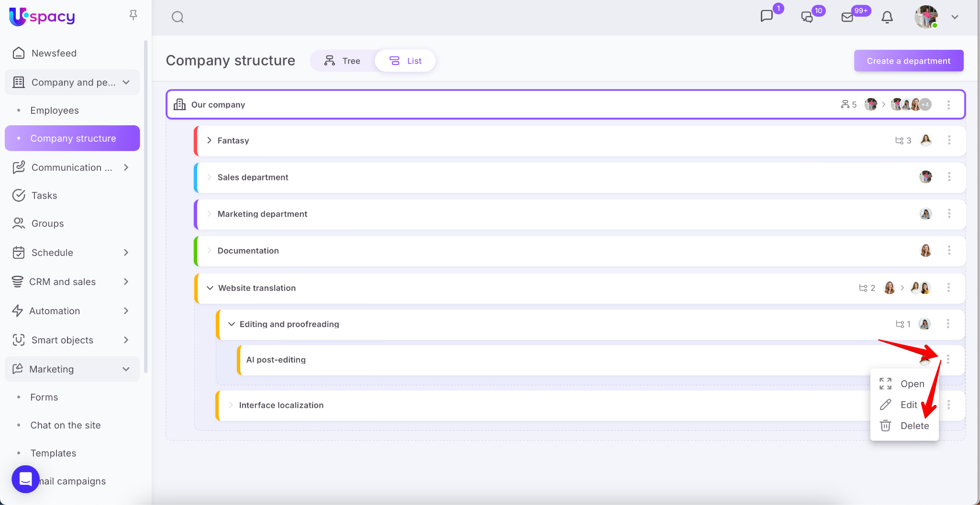
Task: Collapse the Website translation department
Action: (210, 288)
